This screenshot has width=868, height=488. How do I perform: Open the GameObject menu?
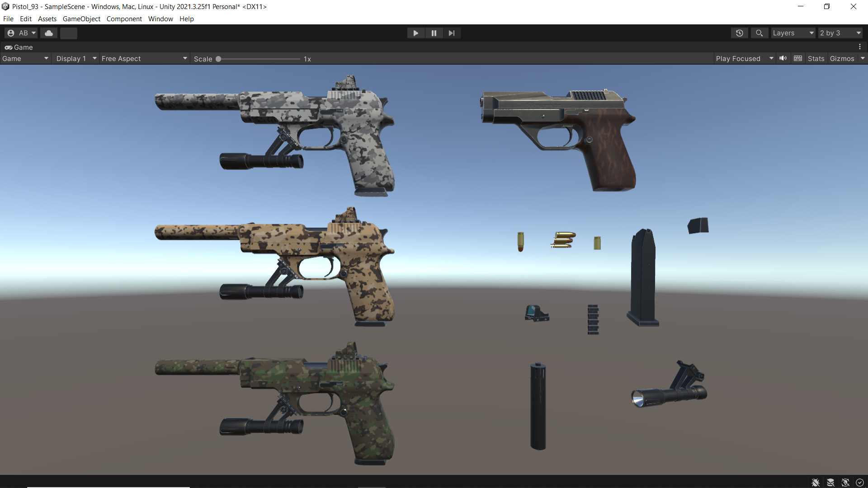pyautogui.click(x=81, y=19)
